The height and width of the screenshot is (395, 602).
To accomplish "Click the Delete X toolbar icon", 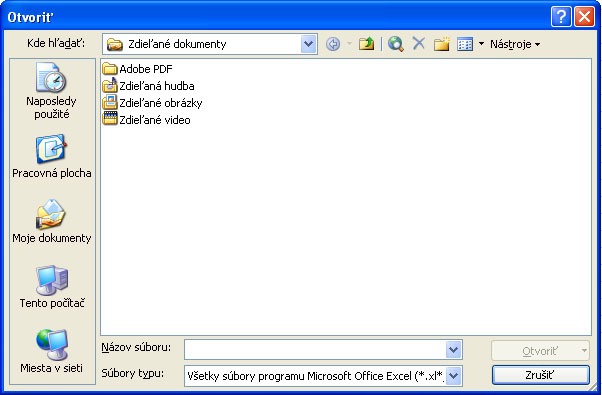I will point(418,44).
